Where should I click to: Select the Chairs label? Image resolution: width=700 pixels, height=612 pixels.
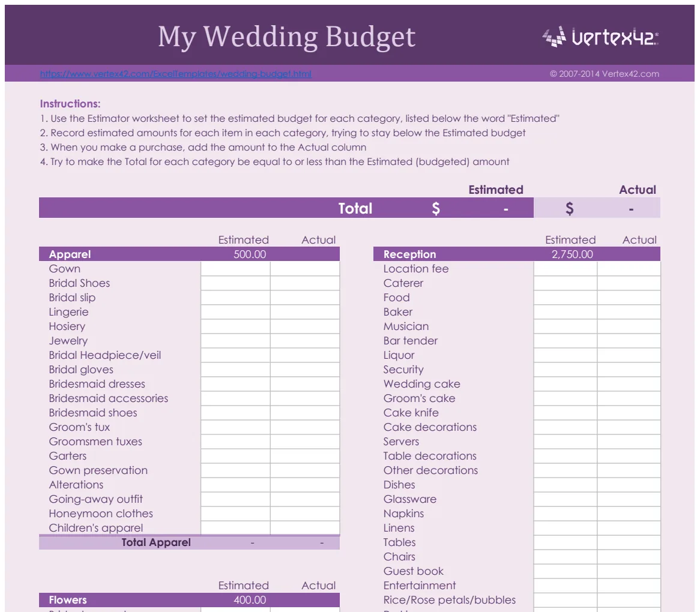click(399, 557)
